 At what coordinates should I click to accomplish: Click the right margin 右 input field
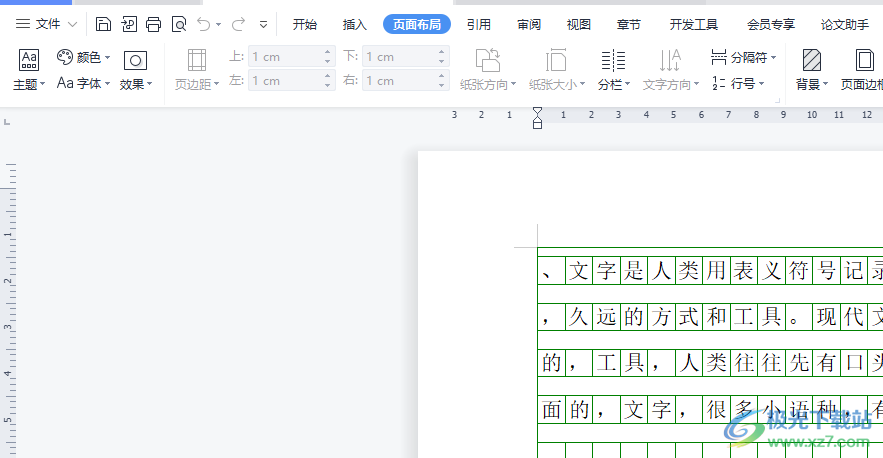click(x=399, y=81)
